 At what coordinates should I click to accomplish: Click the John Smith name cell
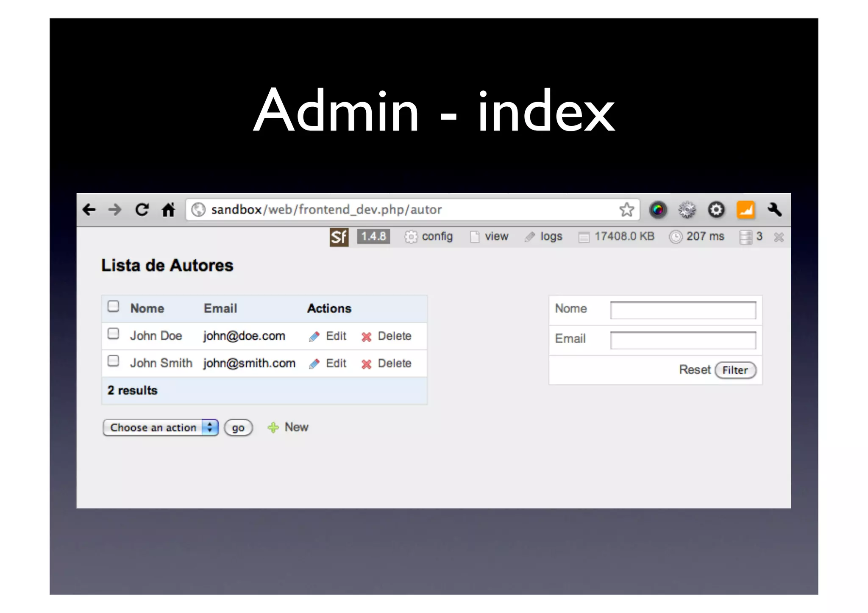click(x=161, y=363)
